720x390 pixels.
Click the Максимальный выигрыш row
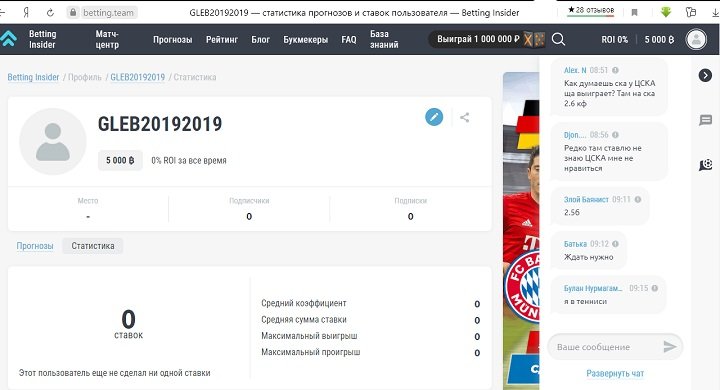pos(371,336)
